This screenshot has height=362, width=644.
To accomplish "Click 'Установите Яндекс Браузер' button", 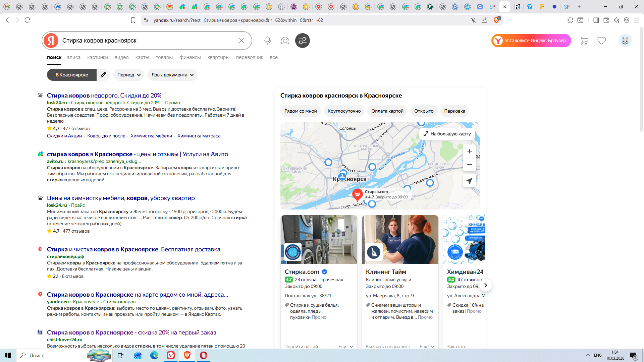I will point(531,41).
